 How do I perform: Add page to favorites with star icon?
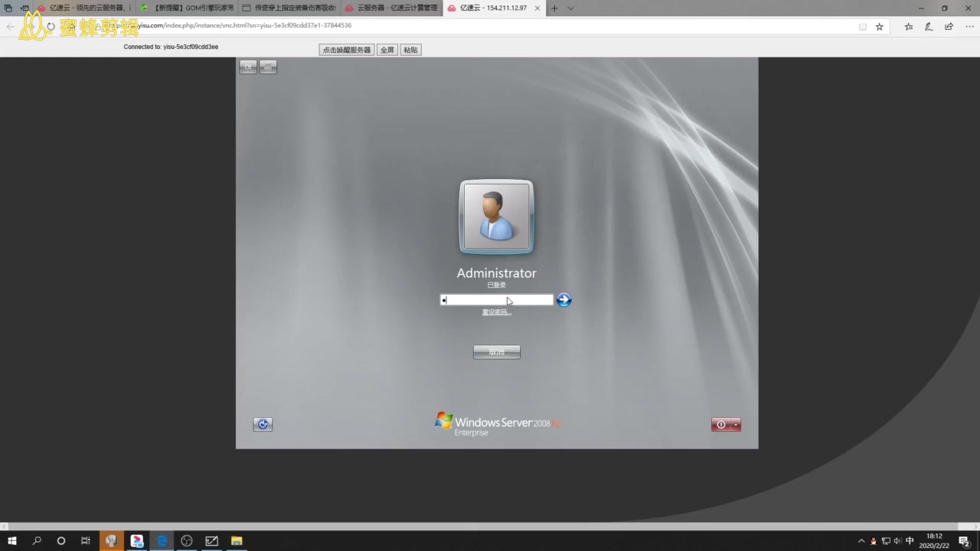[x=880, y=27]
